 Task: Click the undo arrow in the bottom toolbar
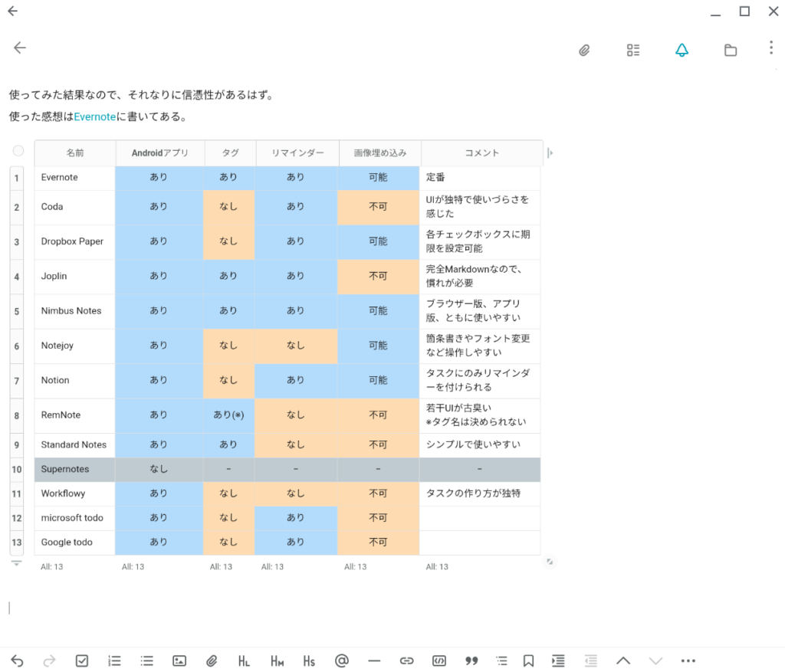[x=17, y=661]
